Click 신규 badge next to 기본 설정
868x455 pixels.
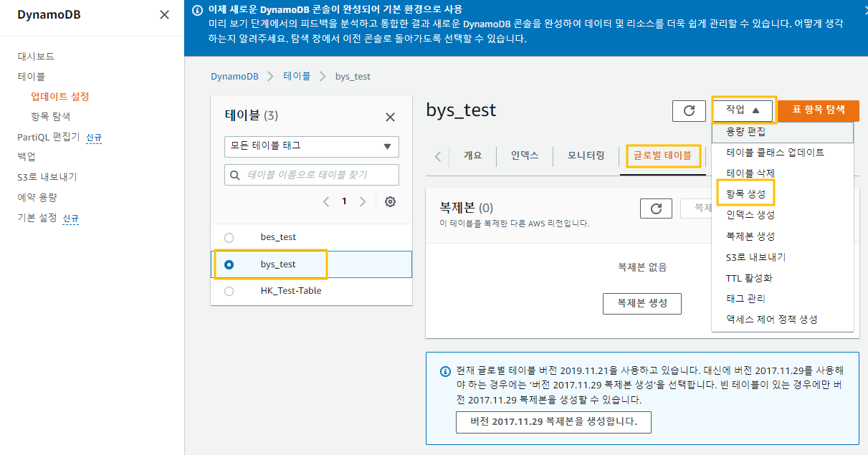70,219
